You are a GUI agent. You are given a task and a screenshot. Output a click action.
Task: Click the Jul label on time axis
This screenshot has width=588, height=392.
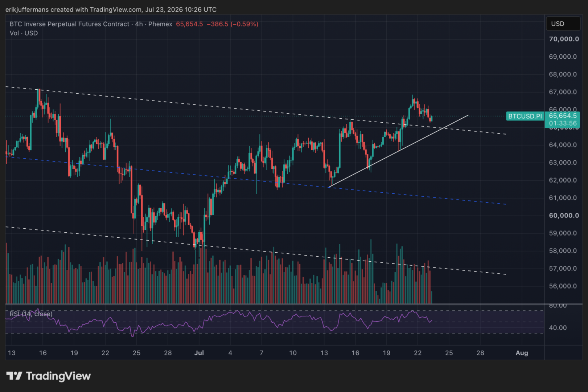coord(199,353)
